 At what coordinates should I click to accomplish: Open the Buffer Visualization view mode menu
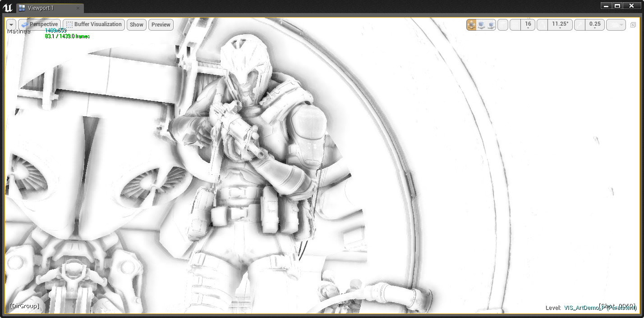[94, 24]
